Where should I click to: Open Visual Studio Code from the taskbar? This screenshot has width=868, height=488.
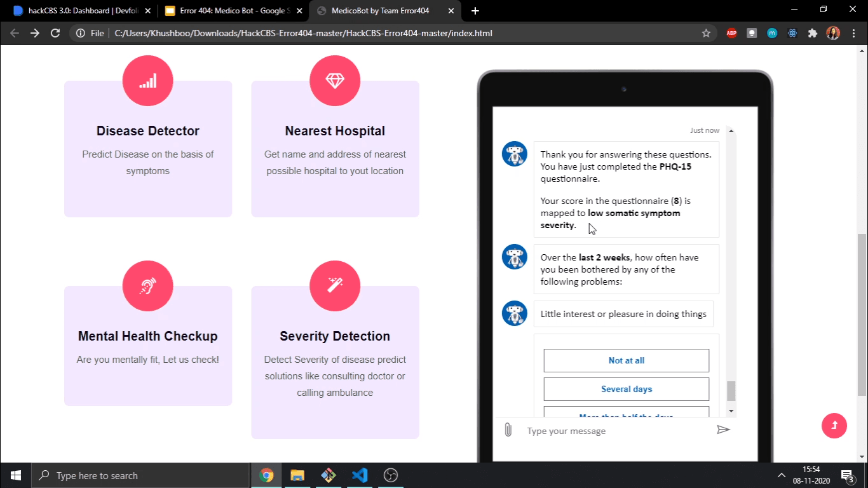tap(360, 475)
